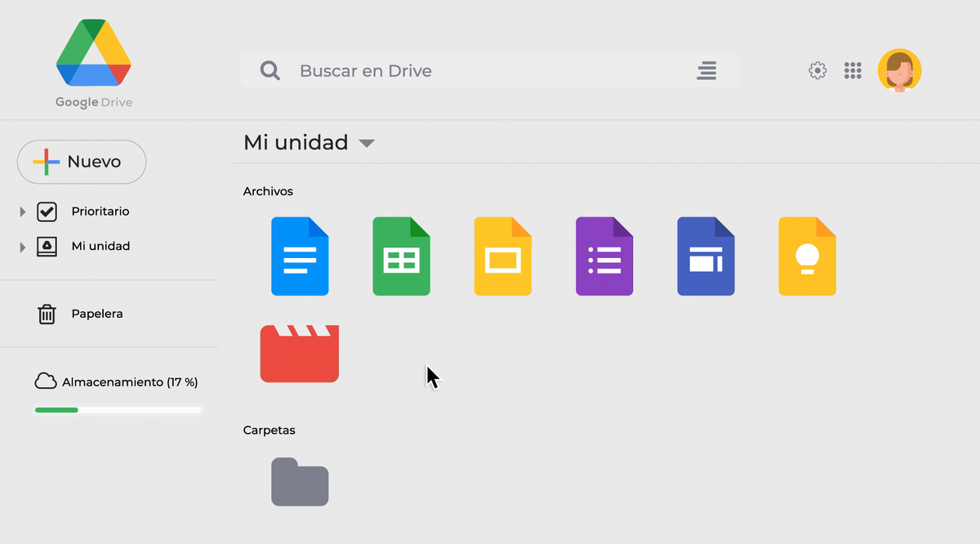The height and width of the screenshot is (544, 980).
Task: Click the storage usage progress bar
Action: click(117, 409)
